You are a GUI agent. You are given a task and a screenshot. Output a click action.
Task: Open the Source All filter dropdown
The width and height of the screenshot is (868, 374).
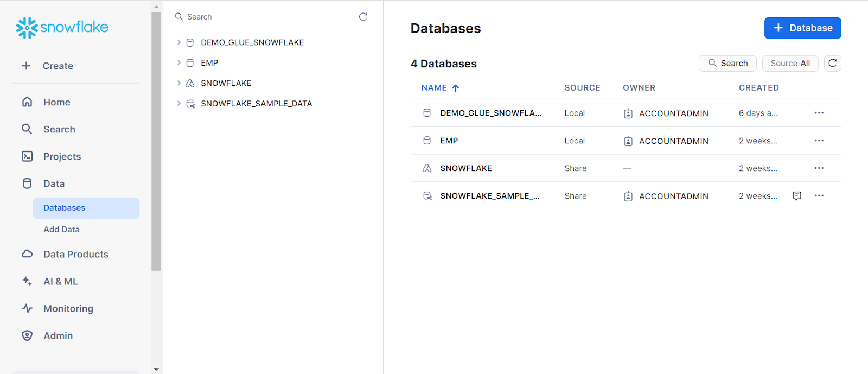[x=790, y=64]
